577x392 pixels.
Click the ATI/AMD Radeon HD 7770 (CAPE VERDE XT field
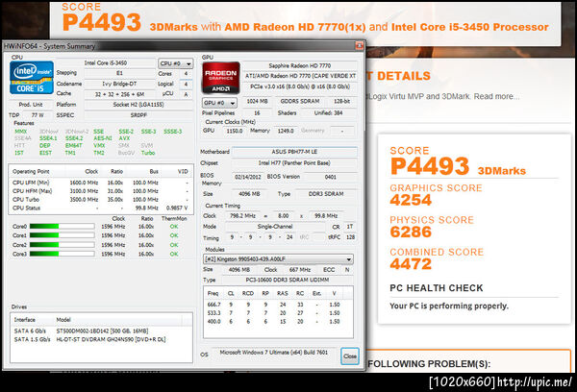click(299, 76)
